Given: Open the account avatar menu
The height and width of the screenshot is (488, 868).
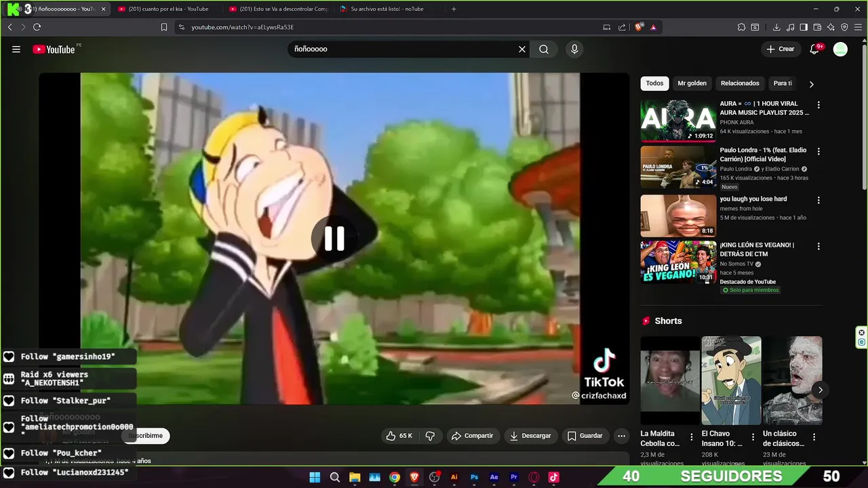Looking at the screenshot, I should tap(840, 49).
